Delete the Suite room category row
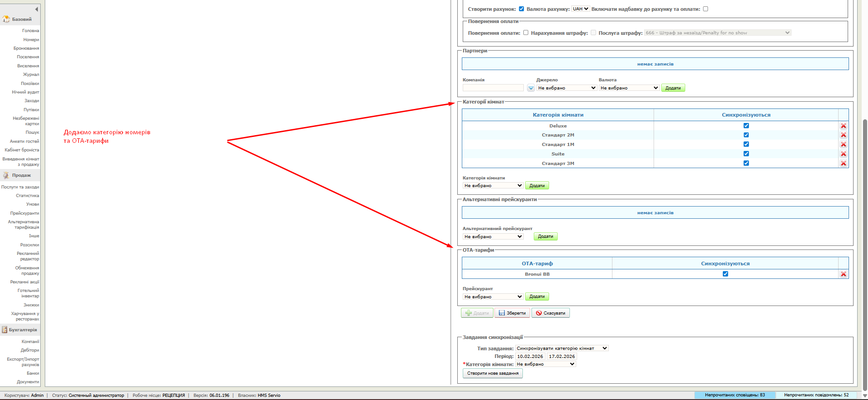 (x=843, y=154)
